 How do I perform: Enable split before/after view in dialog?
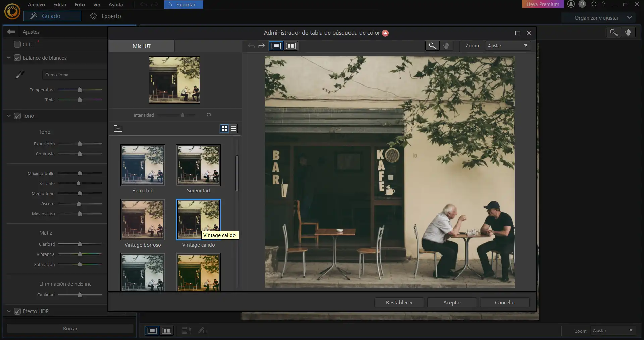(x=291, y=46)
